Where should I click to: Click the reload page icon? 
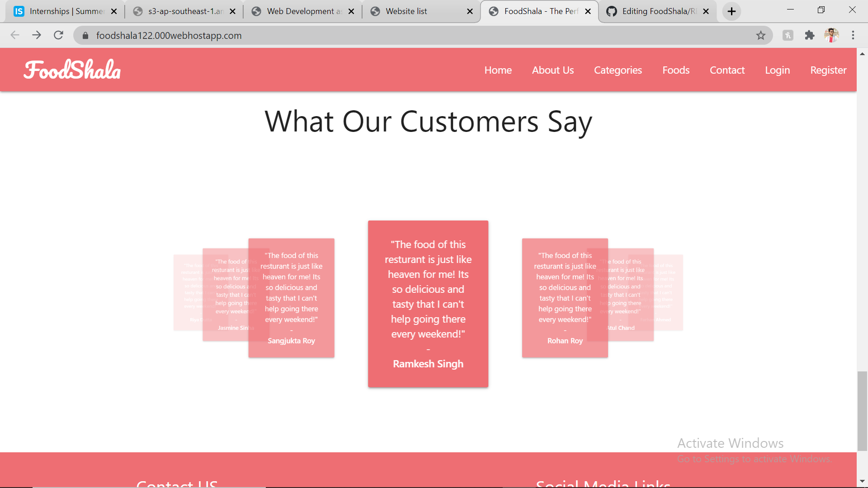click(58, 35)
